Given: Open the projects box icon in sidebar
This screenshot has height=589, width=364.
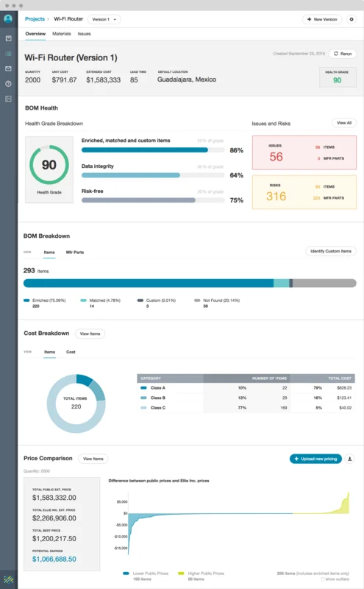Looking at the screenshot, I should click(x=8, y=38).
